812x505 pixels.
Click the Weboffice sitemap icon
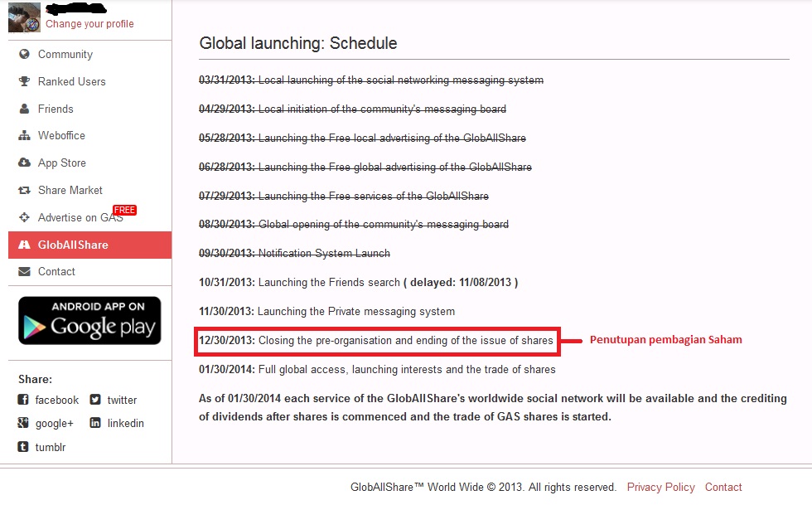click(x=24, y=136)
